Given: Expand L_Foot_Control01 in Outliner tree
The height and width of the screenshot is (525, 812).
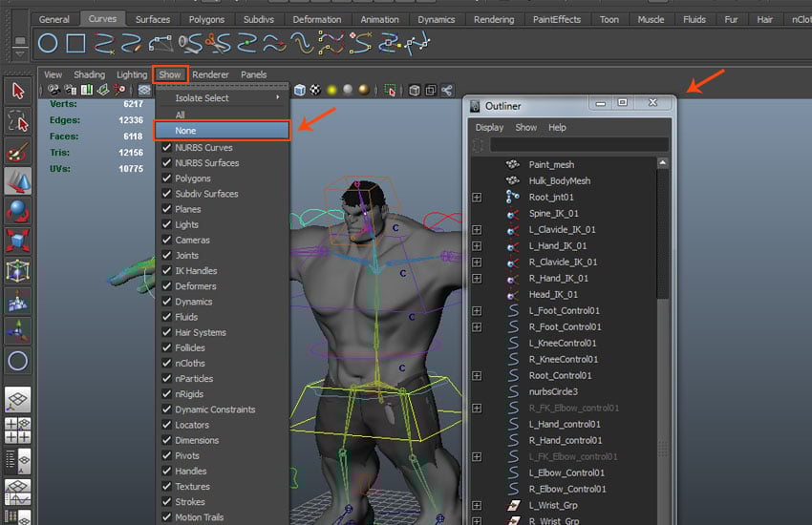Looking at the screenshot, I should tap(477, 311).
